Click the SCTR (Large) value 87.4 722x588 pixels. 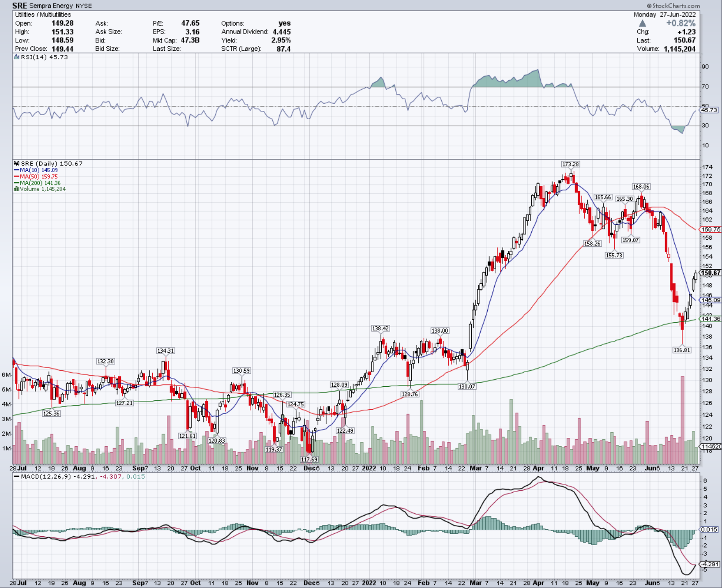point(283,49)
